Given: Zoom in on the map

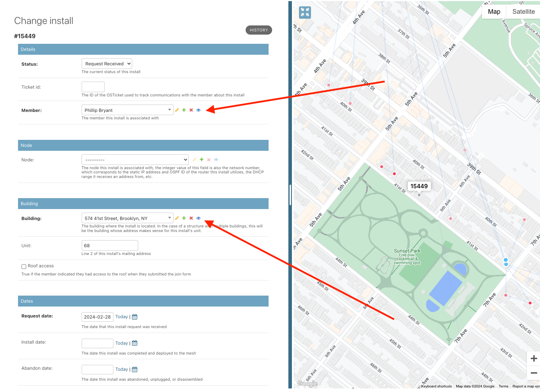Looking at the screenshot, I should [x=534, y=358].
